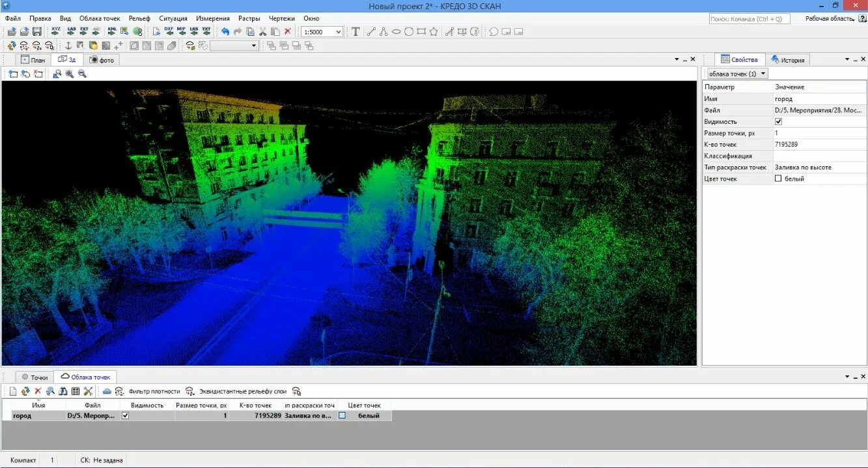Select the zoom-in magnifier above the Plan view

point(70,74)
